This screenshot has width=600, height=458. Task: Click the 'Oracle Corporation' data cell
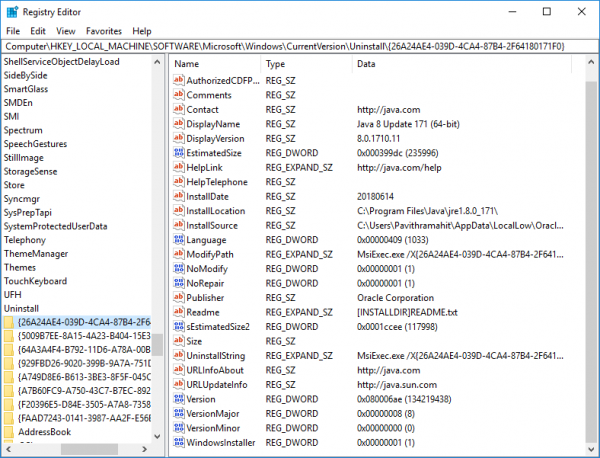point(395,297)
